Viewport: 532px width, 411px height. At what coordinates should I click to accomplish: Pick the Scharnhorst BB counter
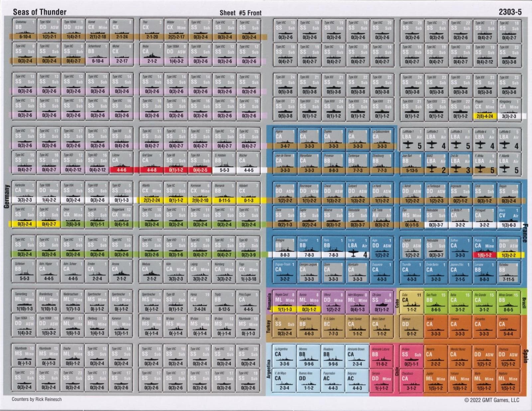pos(97,54)
